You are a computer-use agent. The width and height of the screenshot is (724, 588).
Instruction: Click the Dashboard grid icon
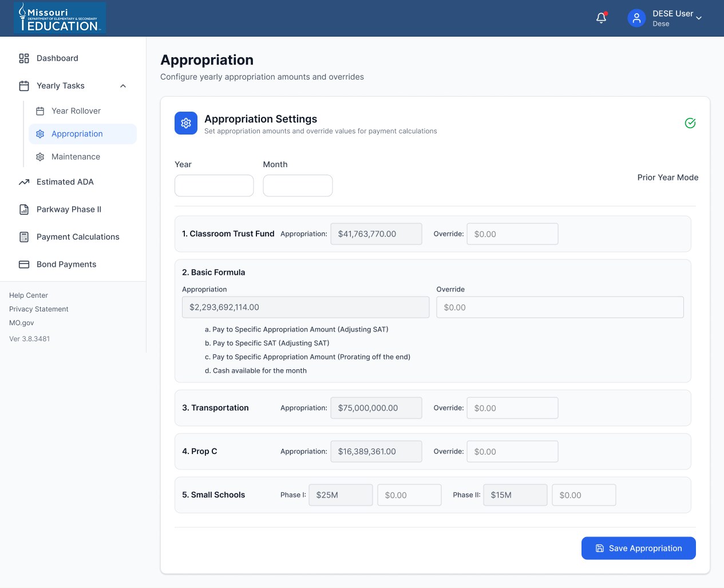(24, 58)
